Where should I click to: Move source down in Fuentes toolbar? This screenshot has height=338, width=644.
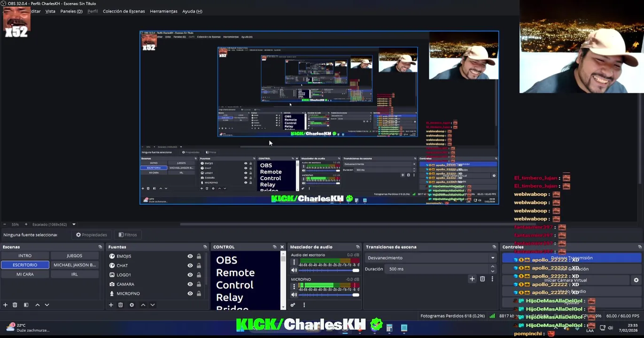click(x=152, y=305)
